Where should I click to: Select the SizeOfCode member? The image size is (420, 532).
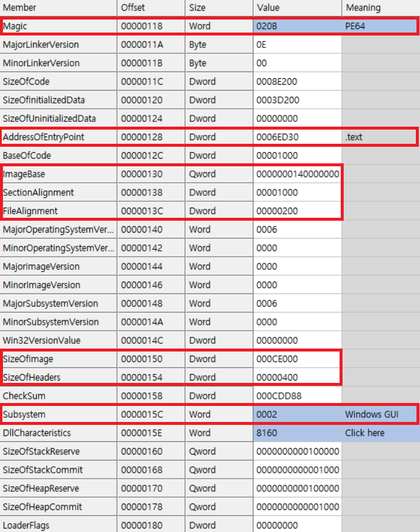(x=59, y=82)
